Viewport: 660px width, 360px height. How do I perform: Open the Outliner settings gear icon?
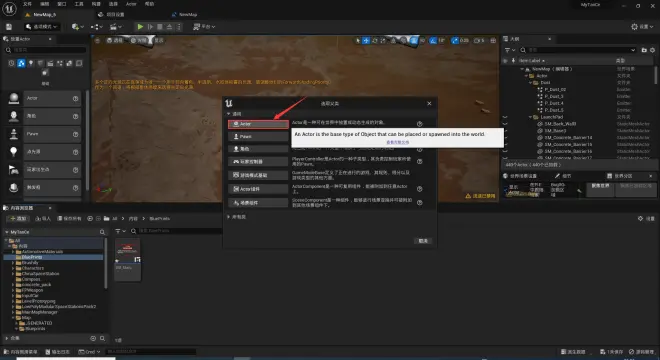[652, 50]
